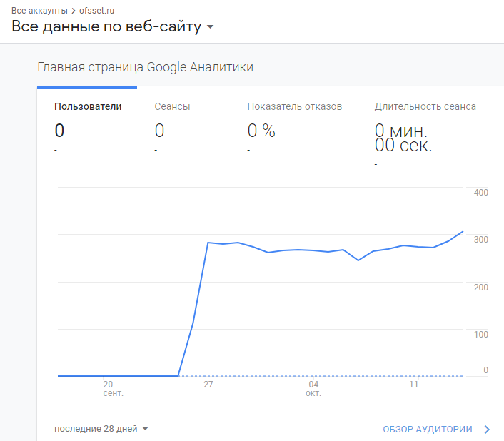Screen dimensions: 504x441
Task: Open the последние 28 дней date range
Action: click(x=96, y=429)
